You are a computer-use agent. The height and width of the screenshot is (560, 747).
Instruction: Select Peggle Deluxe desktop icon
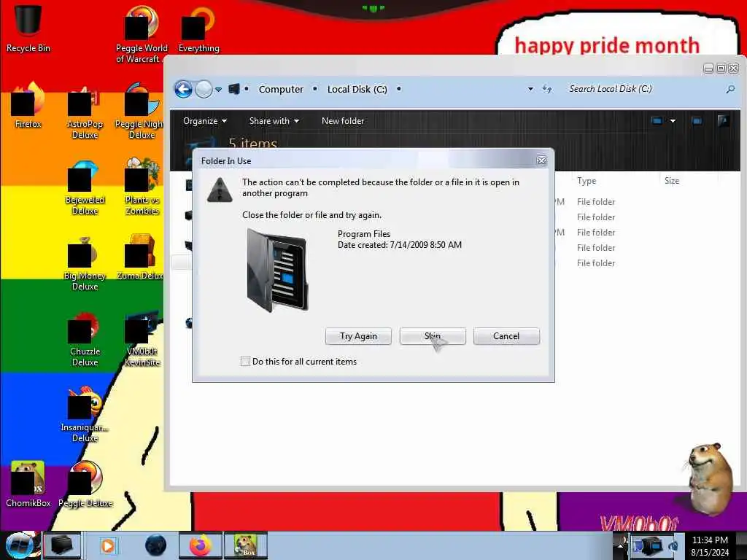coord(85,483)
